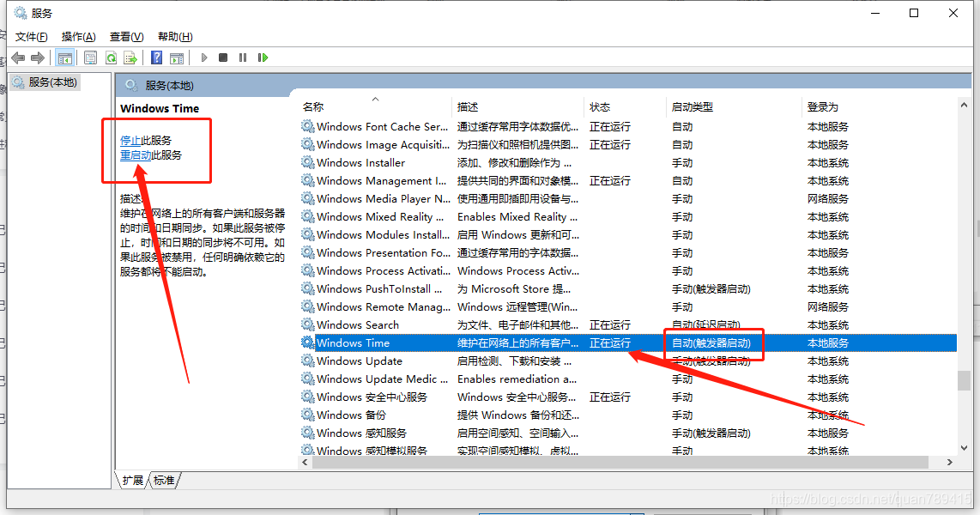Click gear icon of Windows Font Cache Service

307,126
